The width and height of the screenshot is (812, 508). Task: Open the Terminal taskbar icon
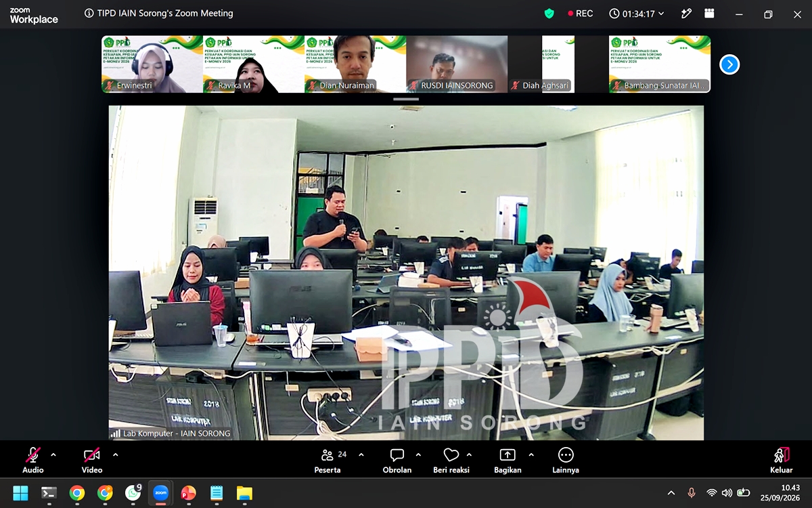(49, 492)
